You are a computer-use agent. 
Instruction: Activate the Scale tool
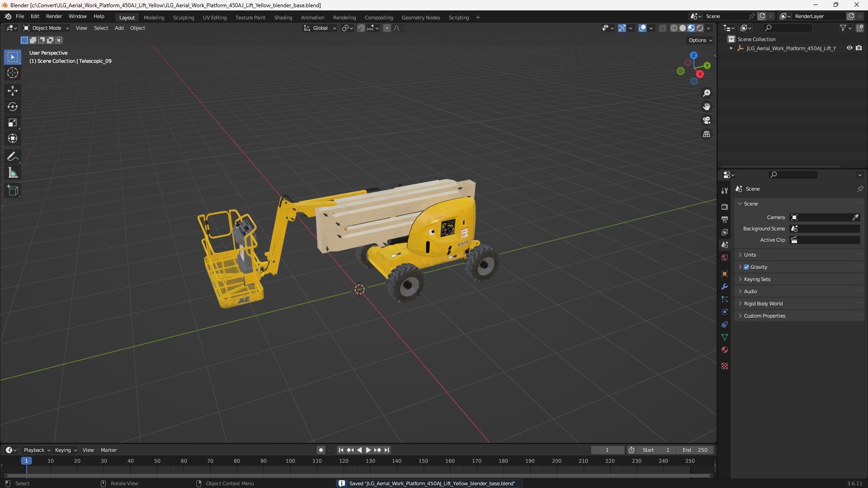click(13, 122)
